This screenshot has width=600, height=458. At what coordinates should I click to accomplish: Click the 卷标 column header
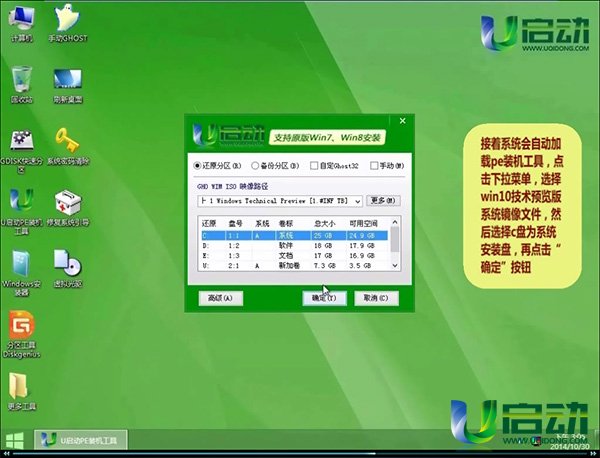tap(286, 223)
